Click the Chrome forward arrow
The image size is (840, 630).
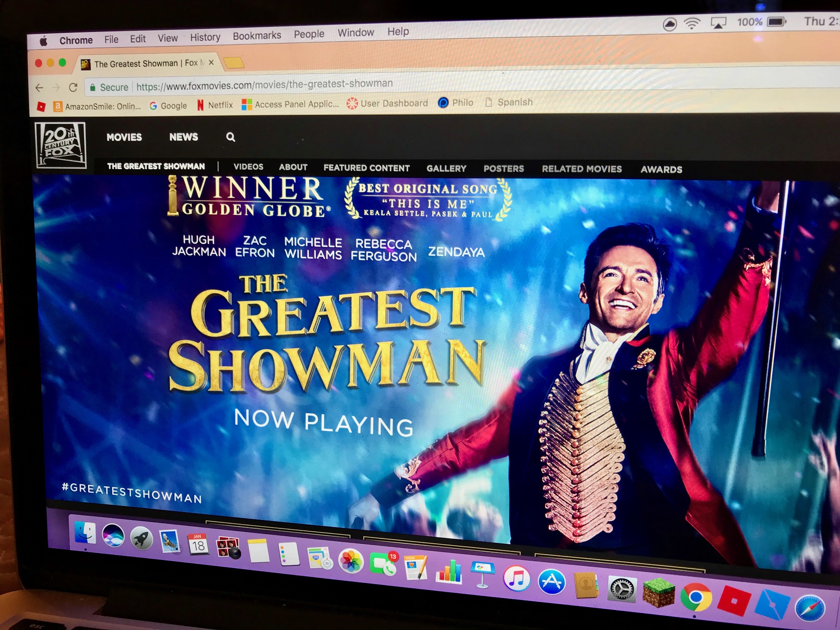[56, 87]
